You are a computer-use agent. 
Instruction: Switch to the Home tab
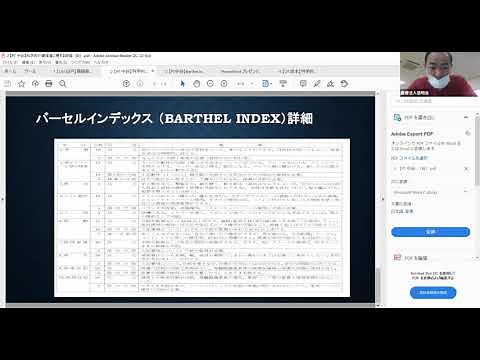pos(10,71)
